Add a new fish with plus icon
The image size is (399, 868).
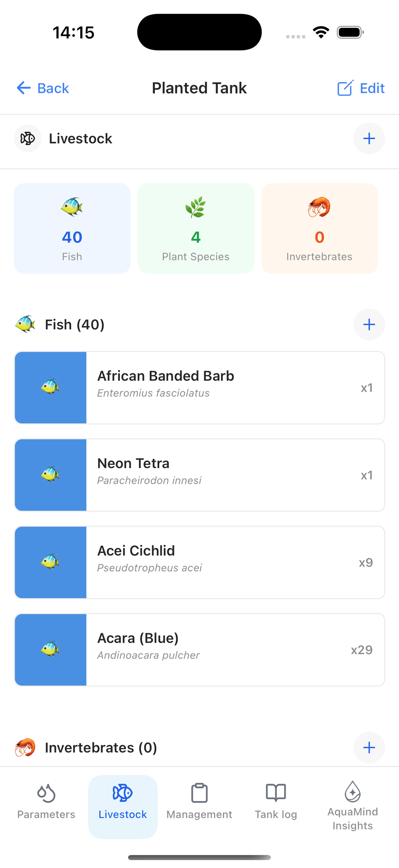pos(369,324)
